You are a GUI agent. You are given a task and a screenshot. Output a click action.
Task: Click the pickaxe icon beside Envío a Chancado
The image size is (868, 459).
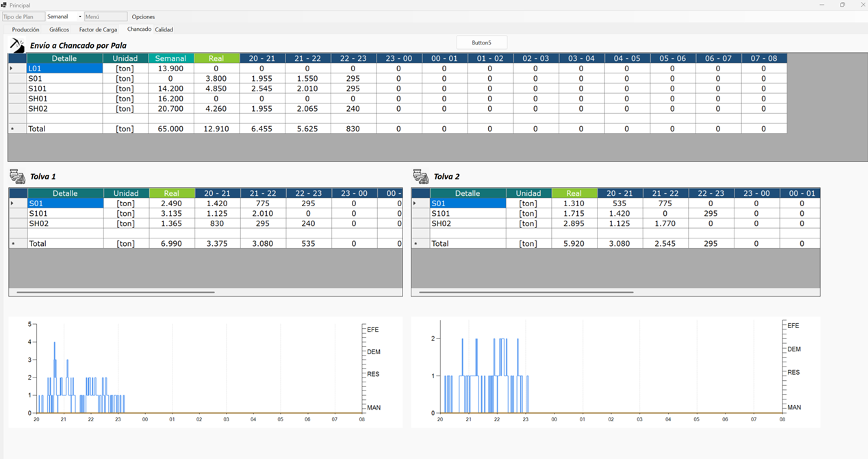[17, 45]
